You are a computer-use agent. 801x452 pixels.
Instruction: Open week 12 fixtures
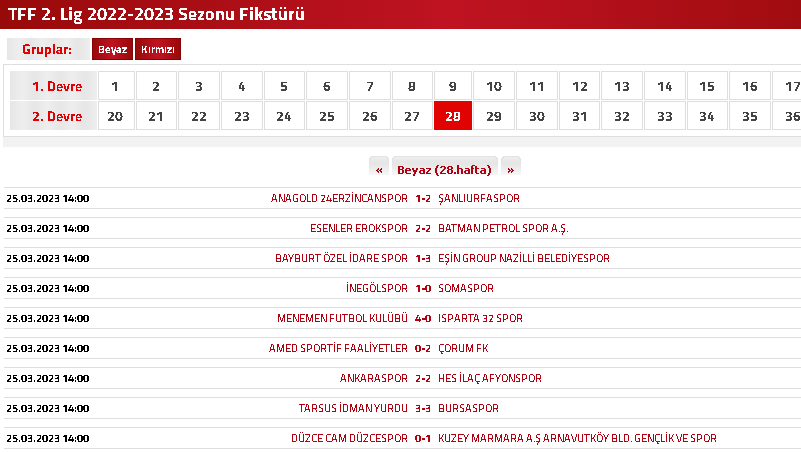click(580, 86)
